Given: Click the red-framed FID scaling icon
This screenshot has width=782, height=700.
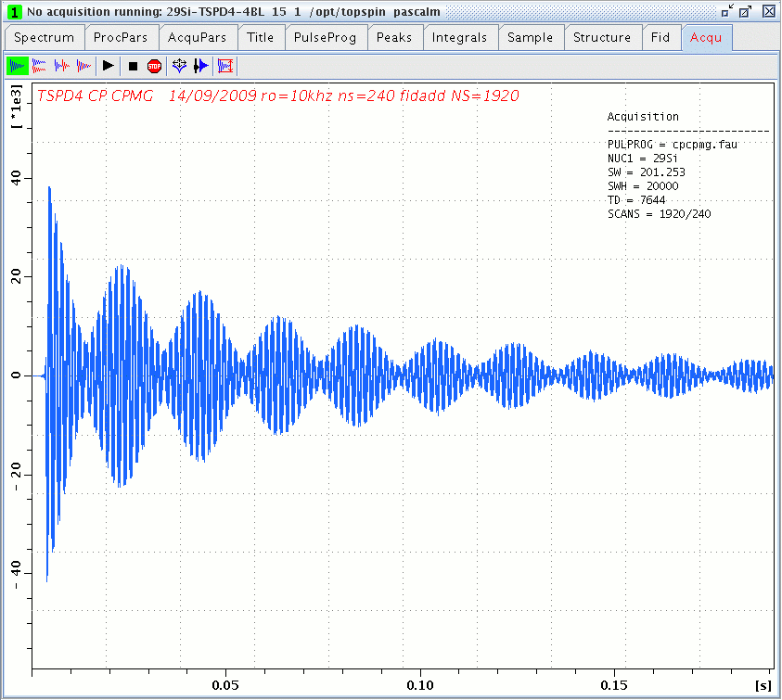Looking at the screenshot, I should click(x=225, y=66).
